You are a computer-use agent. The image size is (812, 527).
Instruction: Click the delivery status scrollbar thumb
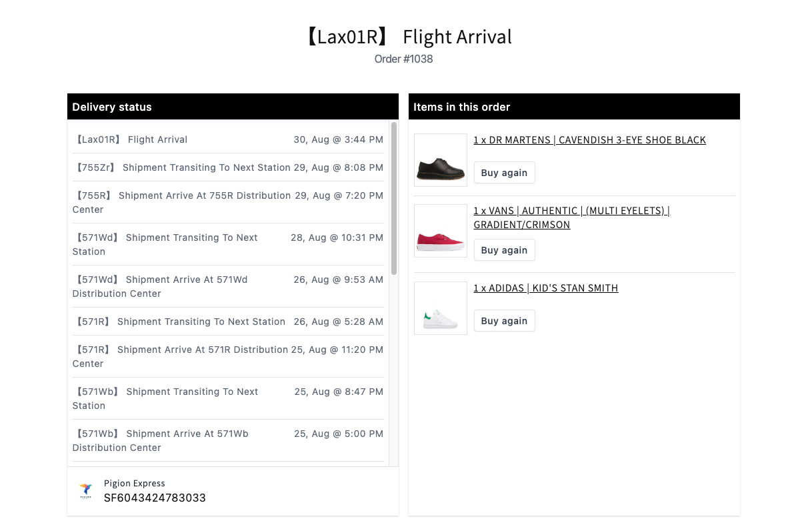point(394,198)
